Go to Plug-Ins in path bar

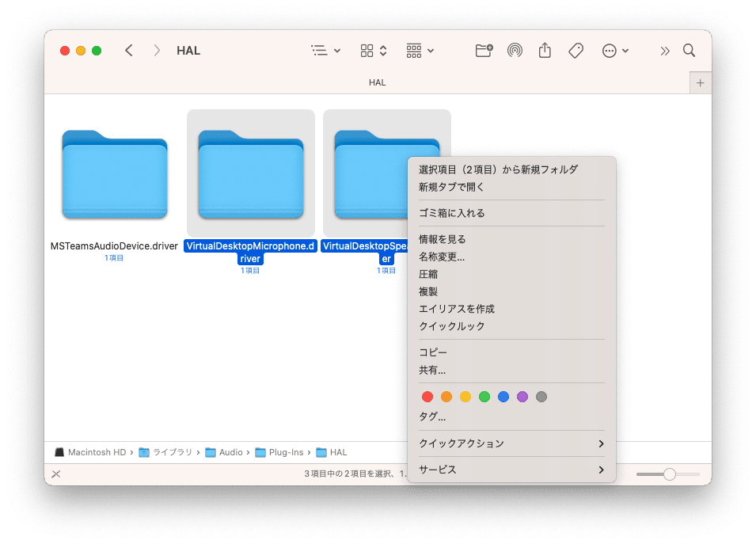click(285, 452)
